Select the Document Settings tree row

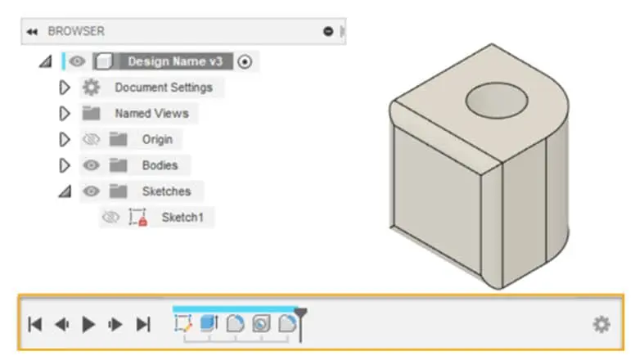(x=152, y=88)
